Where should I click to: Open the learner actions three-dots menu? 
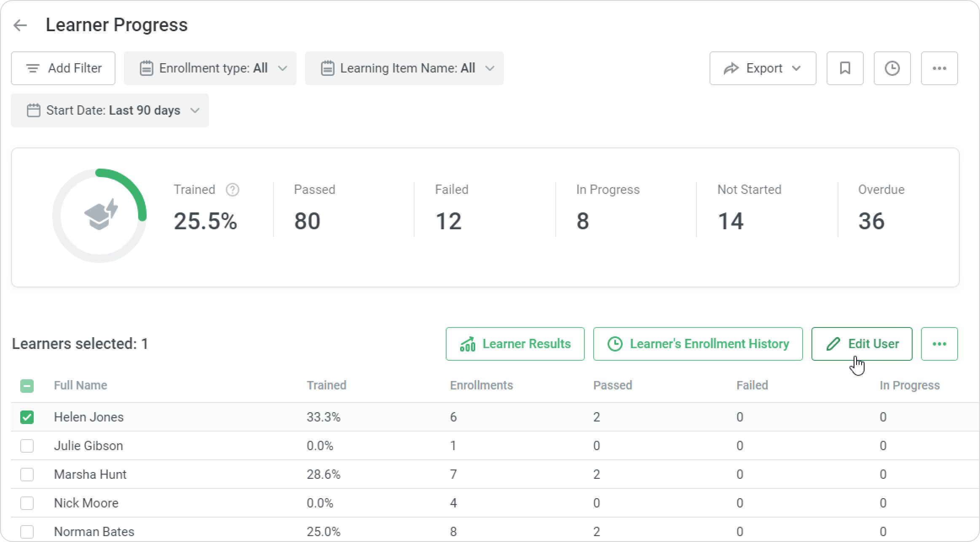click(939, 344)
